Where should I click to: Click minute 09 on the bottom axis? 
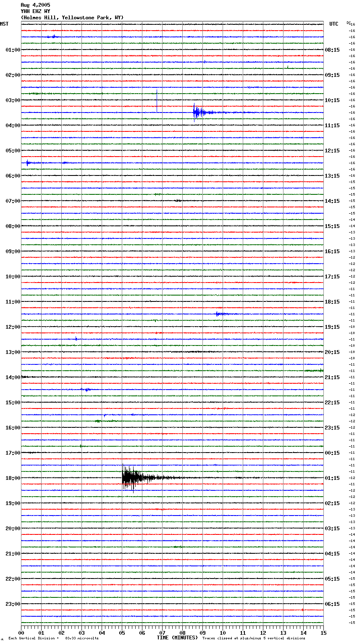[x=202, y=633]
